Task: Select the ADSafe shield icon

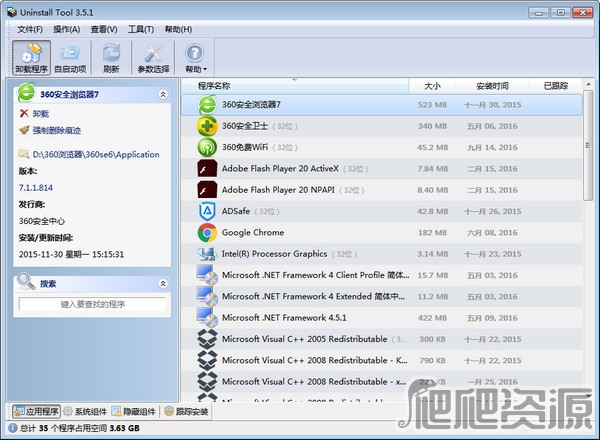Action: click(207, 211)
